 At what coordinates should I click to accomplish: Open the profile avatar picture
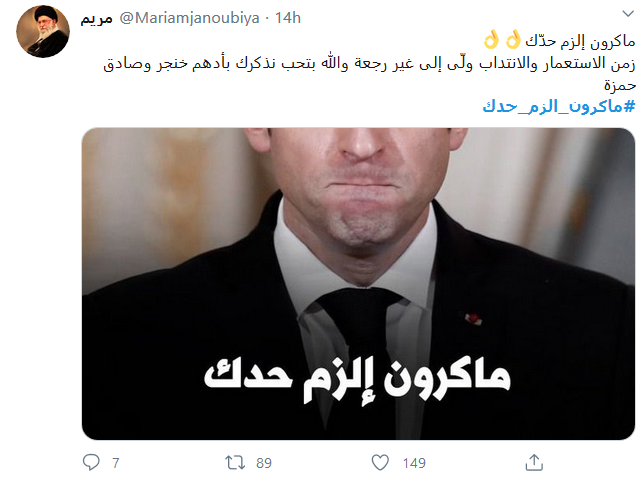coord(43,31)
